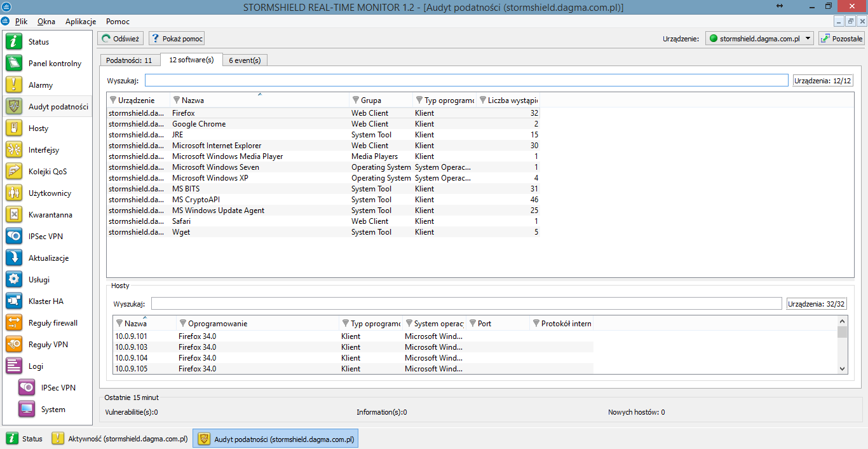
Task: Click the Pokaż pomoc help button
Action: (177, 39)
